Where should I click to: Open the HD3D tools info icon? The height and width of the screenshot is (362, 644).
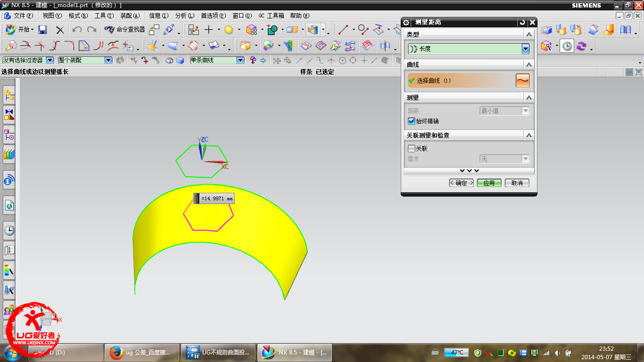click(9, 180)
